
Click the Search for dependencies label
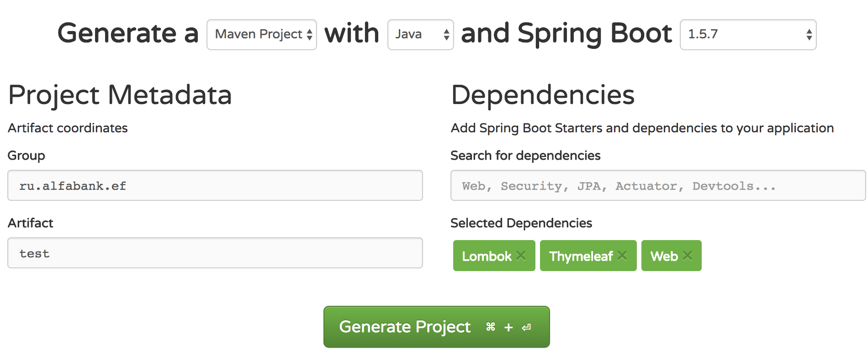click(x=525, y=155)
